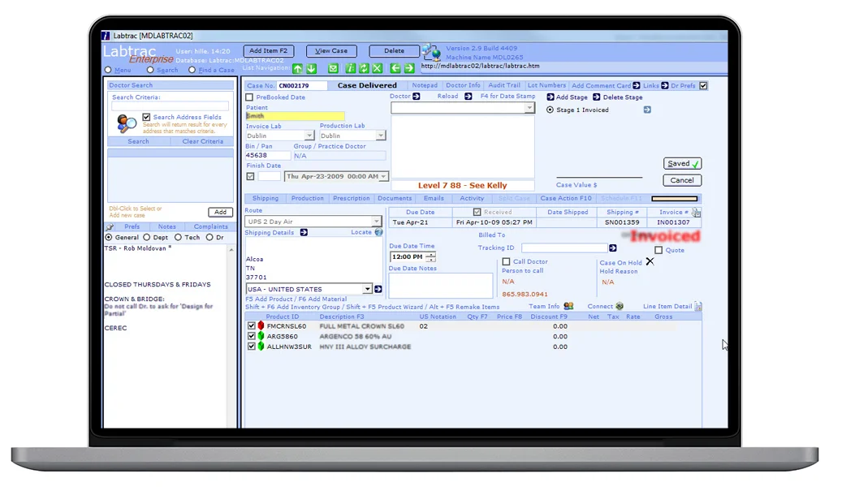Click arrow icon next to Reload
This screenshot has height=504, width=842.
[x=468, y=96]
